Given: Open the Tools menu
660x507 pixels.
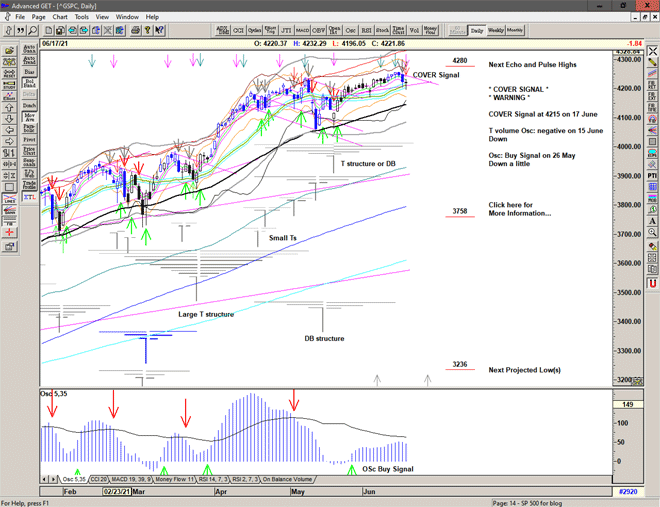Looking at the screenshot, I should 82,17.
